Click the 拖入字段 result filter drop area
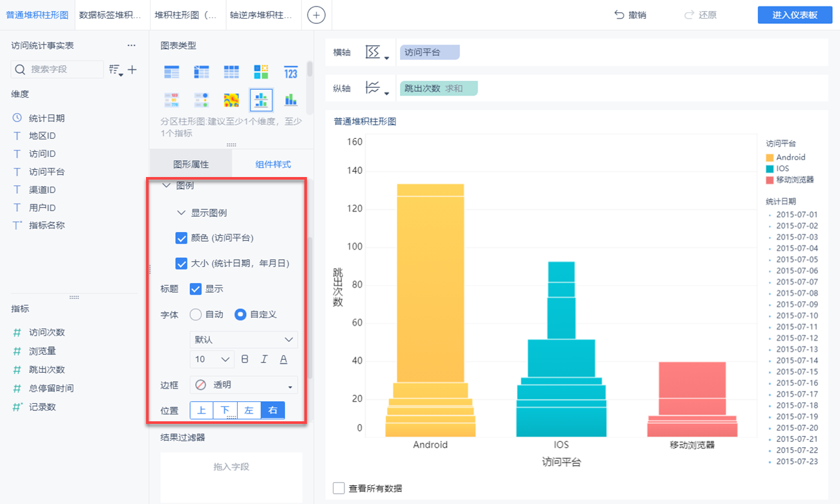Screen dimensions: 840x504 tap(231, 477)
